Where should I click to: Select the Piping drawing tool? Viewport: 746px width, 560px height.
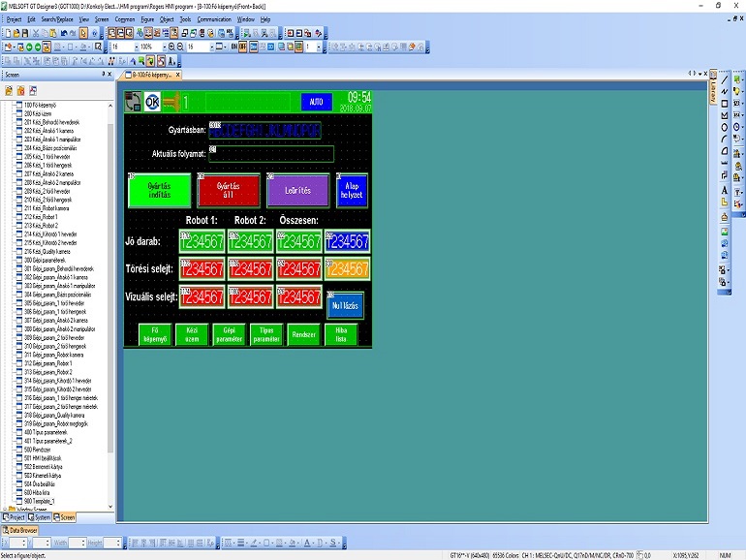coord(724,174)
